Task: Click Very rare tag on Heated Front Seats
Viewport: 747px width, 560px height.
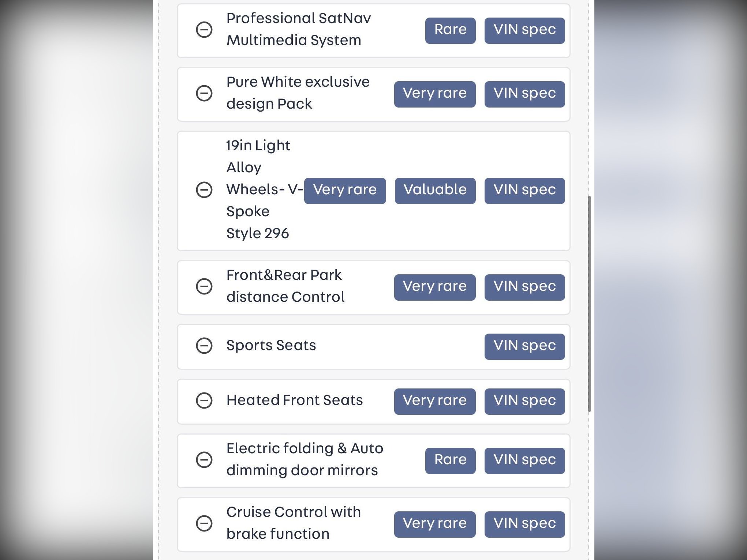Action: (x=434, y=401)
